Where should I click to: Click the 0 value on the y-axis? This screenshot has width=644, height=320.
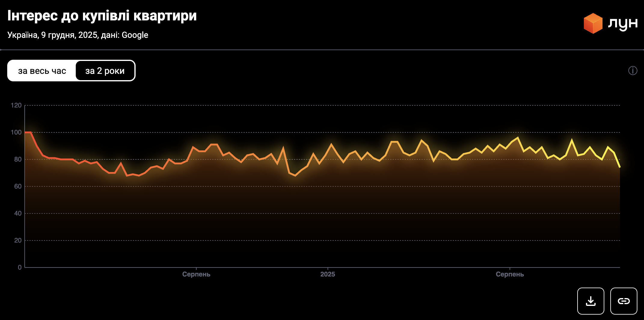point(20,267)
